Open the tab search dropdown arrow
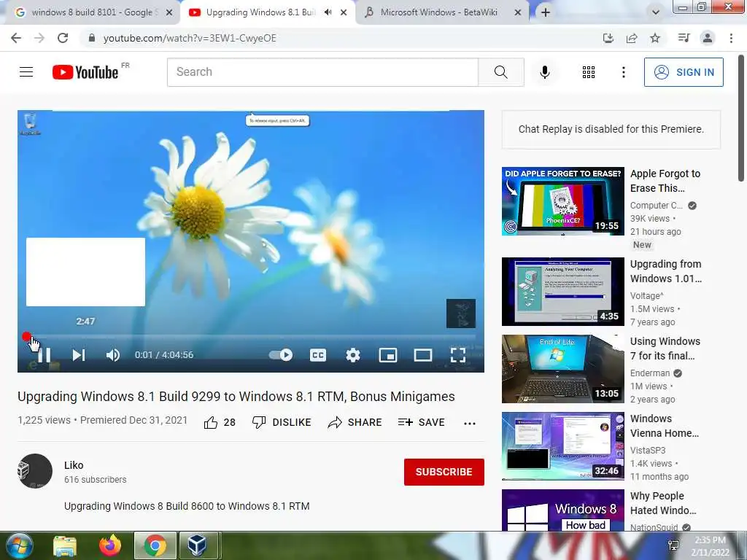 656,12
